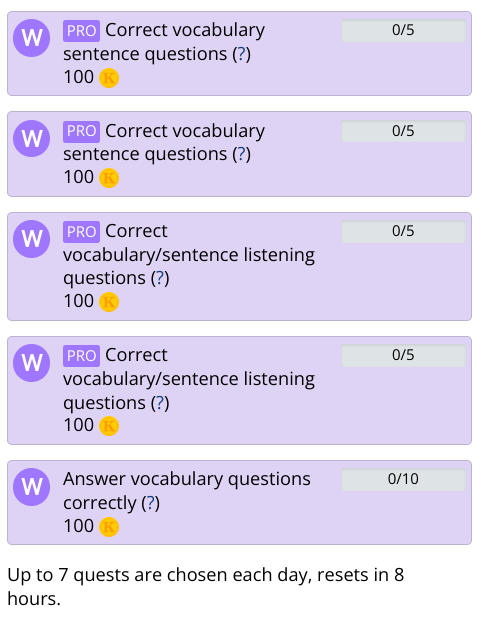Open the (?) help link in the second quest
The width and height of the screenshot is (492, 636).
tap(241, 154)
